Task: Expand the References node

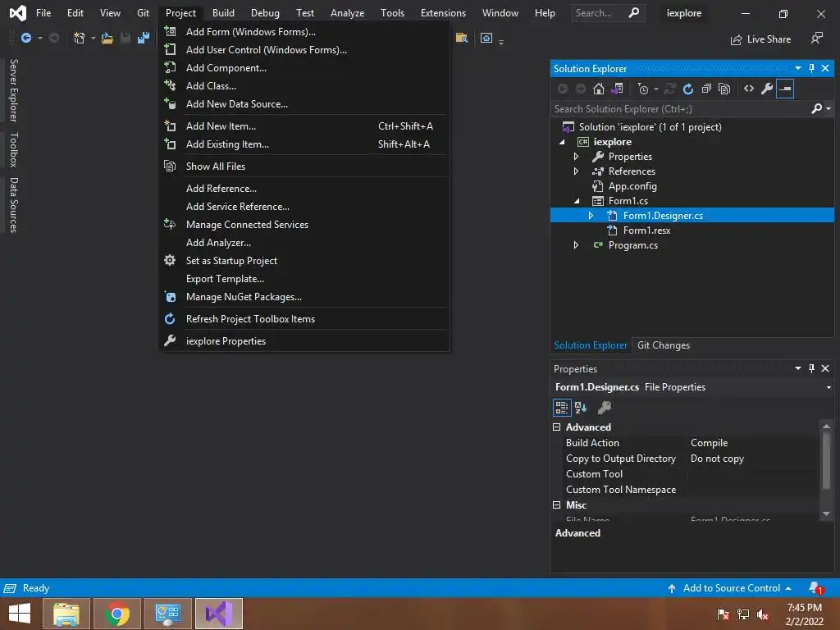Action: click(577, 171)
